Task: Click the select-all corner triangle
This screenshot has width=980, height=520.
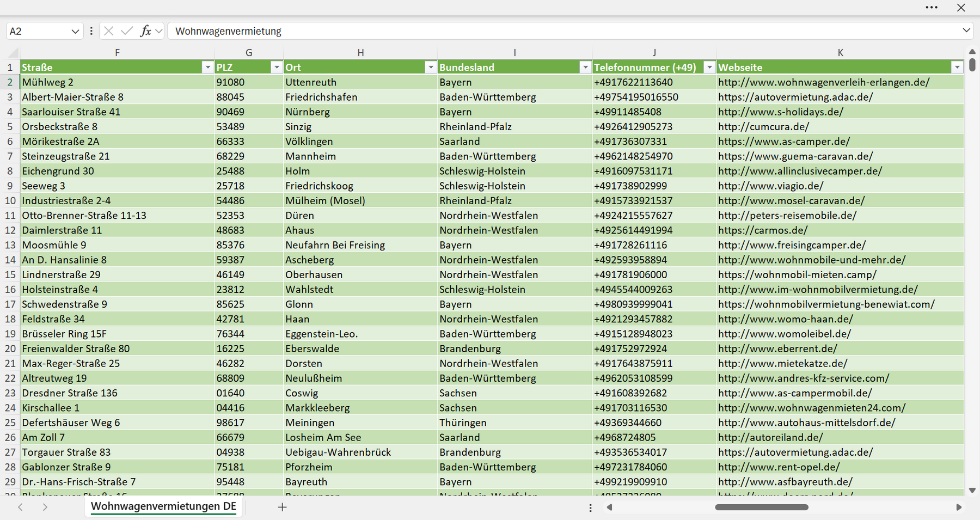Action: coord(13,53)
